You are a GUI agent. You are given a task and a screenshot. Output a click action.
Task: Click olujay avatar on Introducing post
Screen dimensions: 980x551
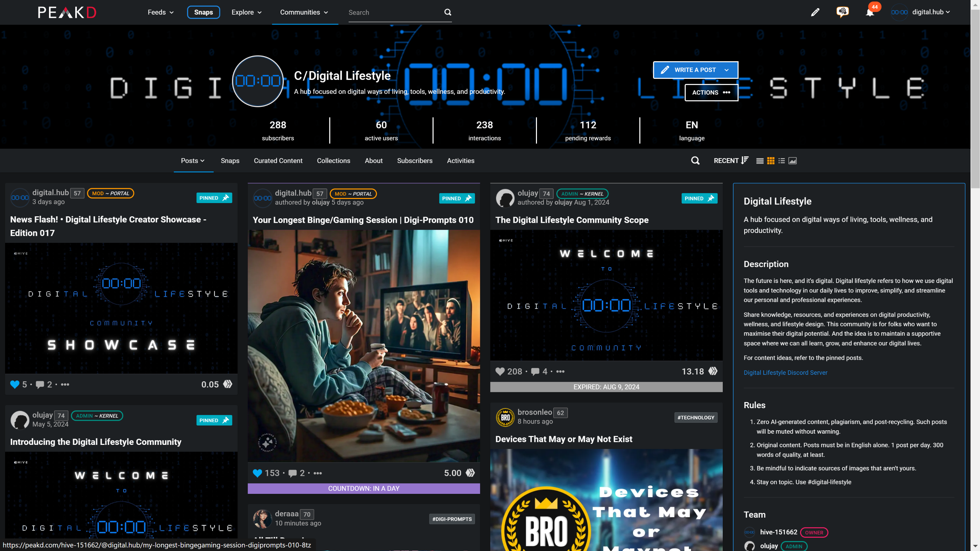click(x=20, y=420)
